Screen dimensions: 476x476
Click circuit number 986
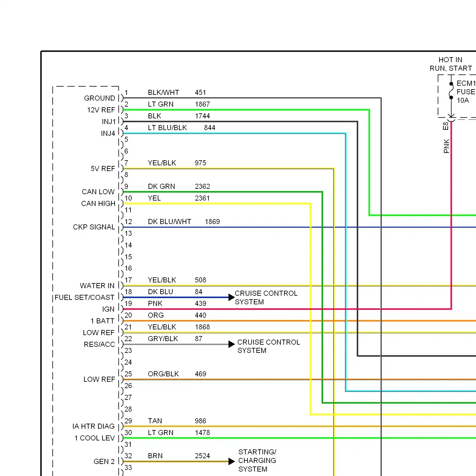[x=201, y=421]
